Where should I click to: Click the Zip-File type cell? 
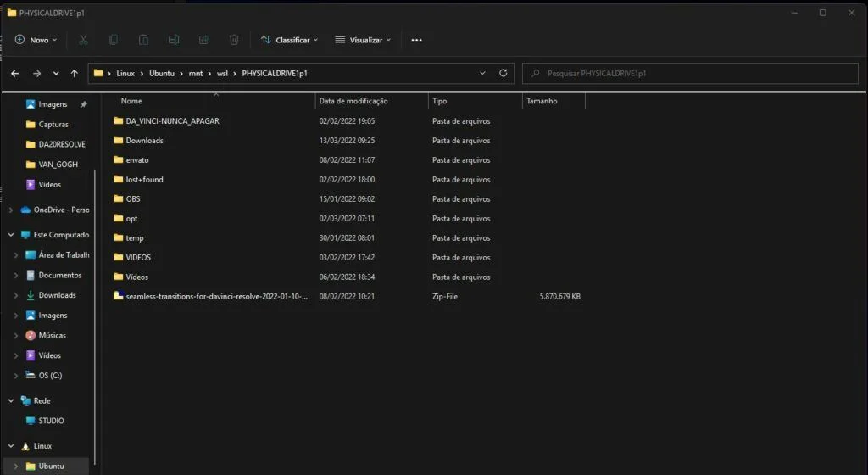tap(444, 296)
